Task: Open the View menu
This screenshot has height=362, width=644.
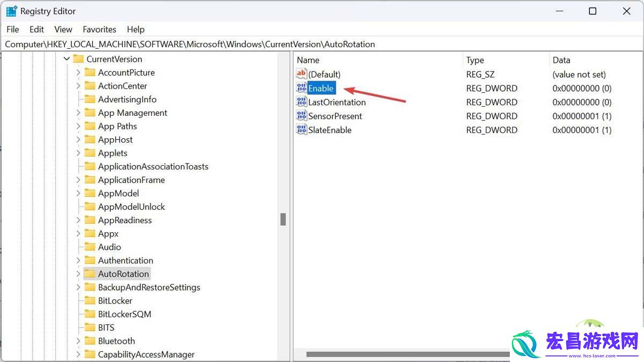Action: 63,29
